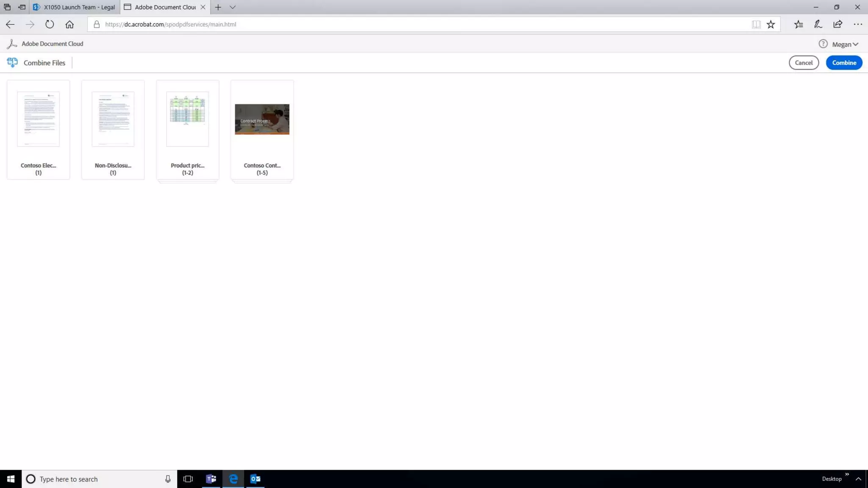Open browser Settings and more menu
Image resolution: width=868 pixels, height=488 pixels.
(x=857, y=24)
